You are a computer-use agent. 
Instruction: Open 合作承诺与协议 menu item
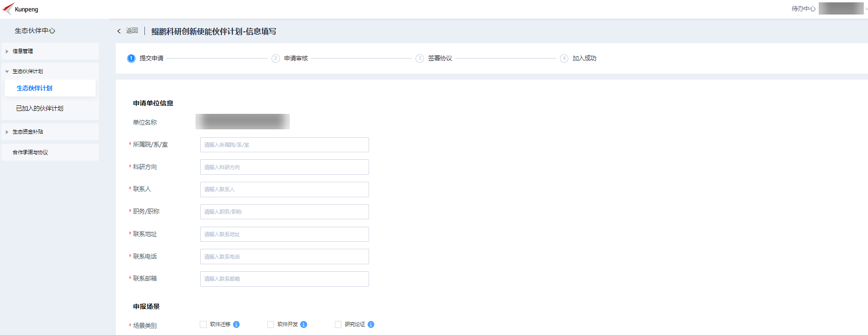[50, 152]
